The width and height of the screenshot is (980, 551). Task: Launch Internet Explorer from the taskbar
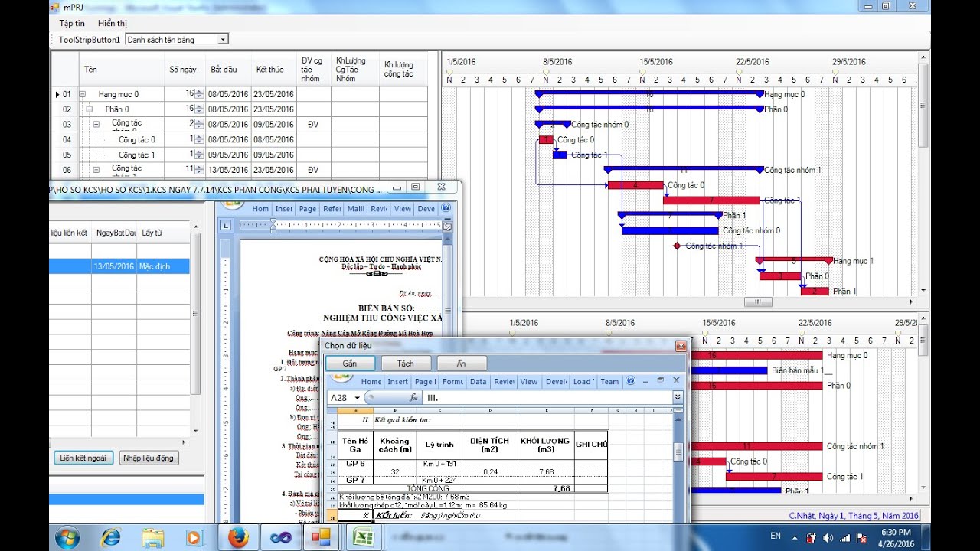click(110, 537)
